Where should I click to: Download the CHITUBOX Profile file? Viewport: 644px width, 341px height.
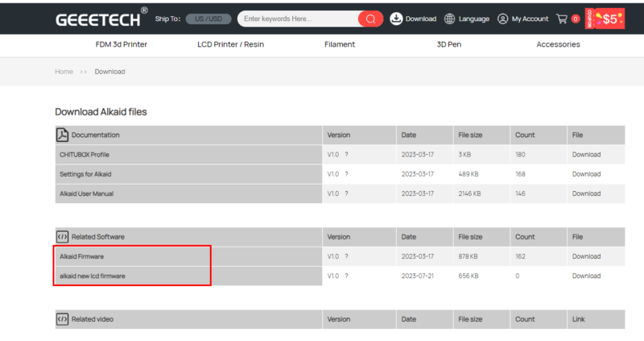(x=587, y=155)
